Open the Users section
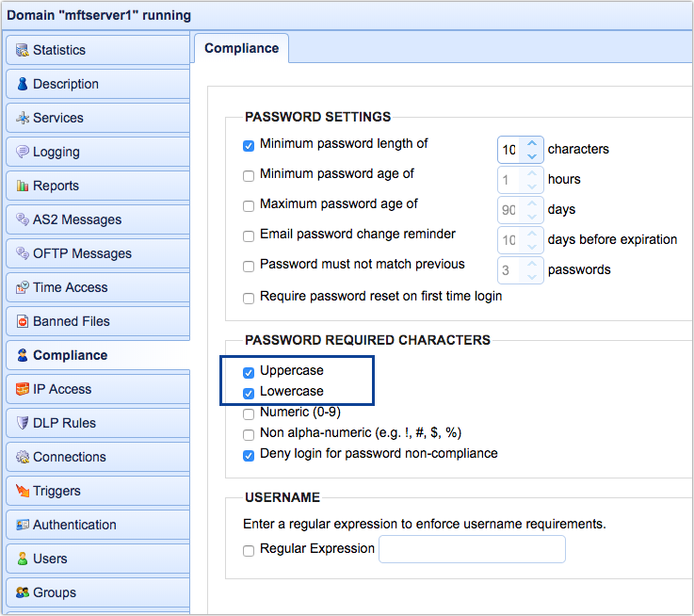694x616 pixels. (50, 559)
